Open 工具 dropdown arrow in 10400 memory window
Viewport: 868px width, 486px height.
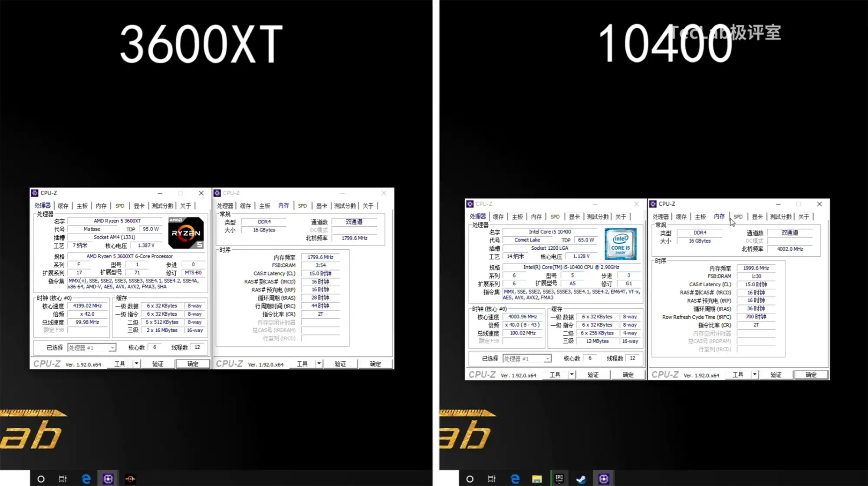755,374
